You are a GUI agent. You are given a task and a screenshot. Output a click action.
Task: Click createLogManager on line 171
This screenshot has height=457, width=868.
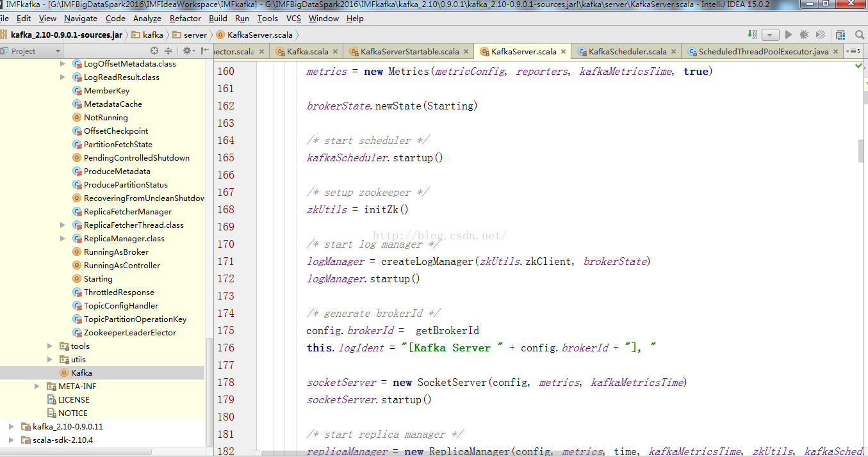pos(427,261)
